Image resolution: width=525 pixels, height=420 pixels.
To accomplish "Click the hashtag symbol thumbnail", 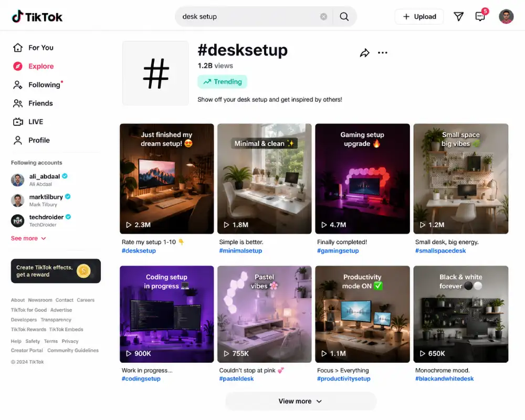I will (155, 73).
